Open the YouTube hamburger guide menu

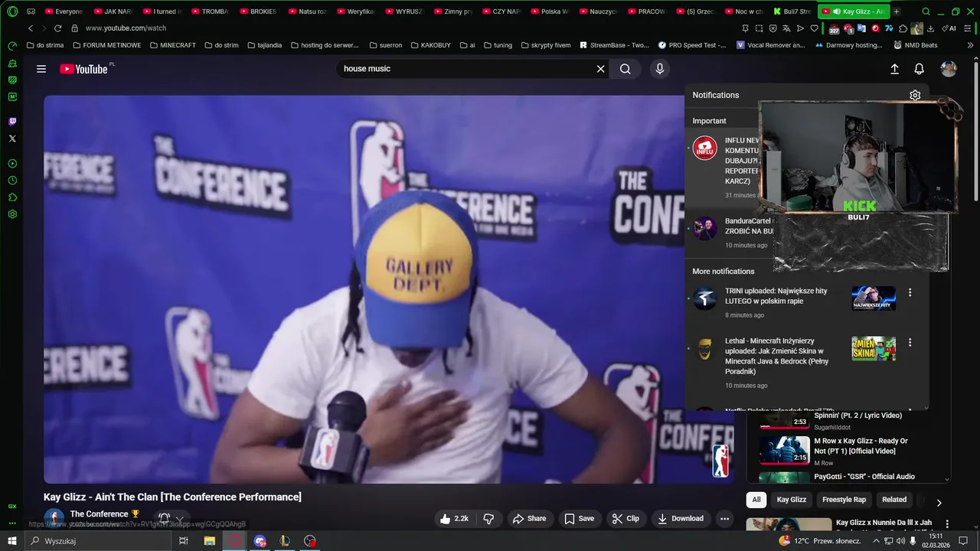pos(41,69)
